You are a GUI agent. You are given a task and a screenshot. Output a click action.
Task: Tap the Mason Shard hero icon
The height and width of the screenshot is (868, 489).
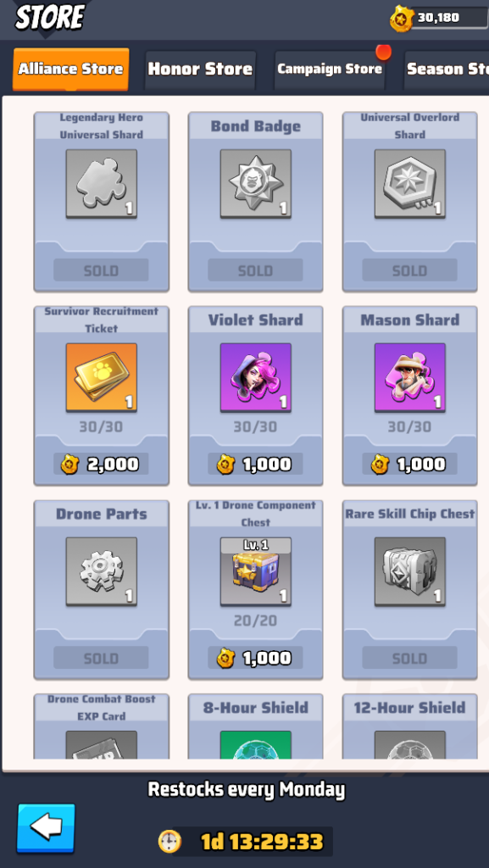(410, 377)
